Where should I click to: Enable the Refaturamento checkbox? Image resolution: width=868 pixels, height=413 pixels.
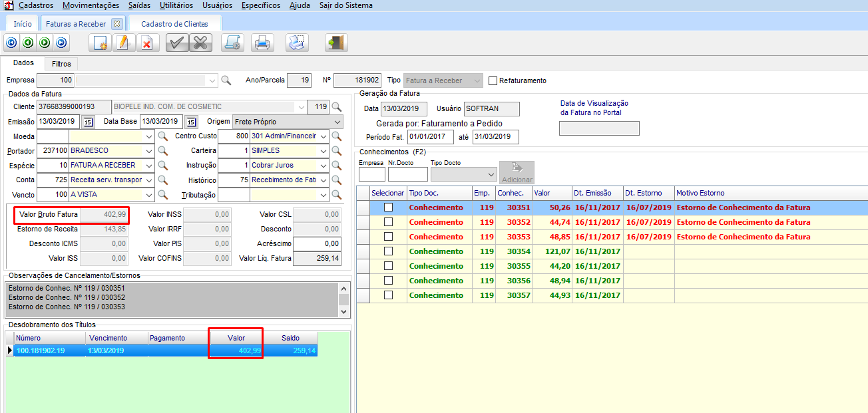coord(493,80)
